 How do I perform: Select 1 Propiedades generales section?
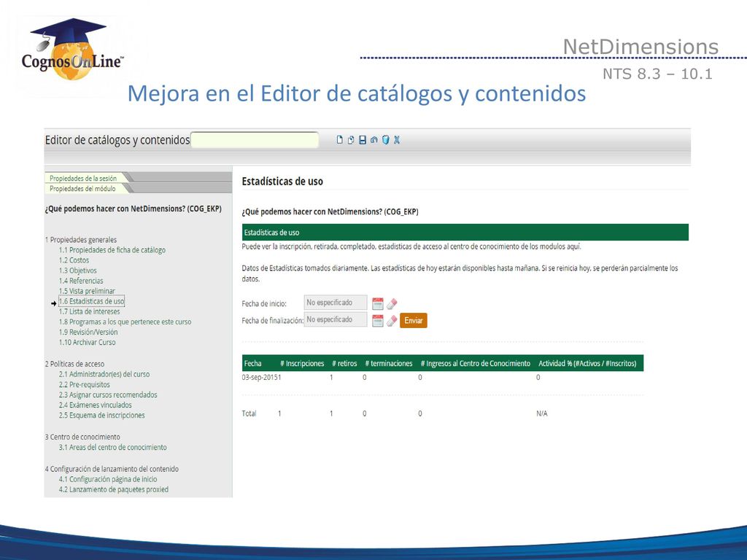[81, 239]
